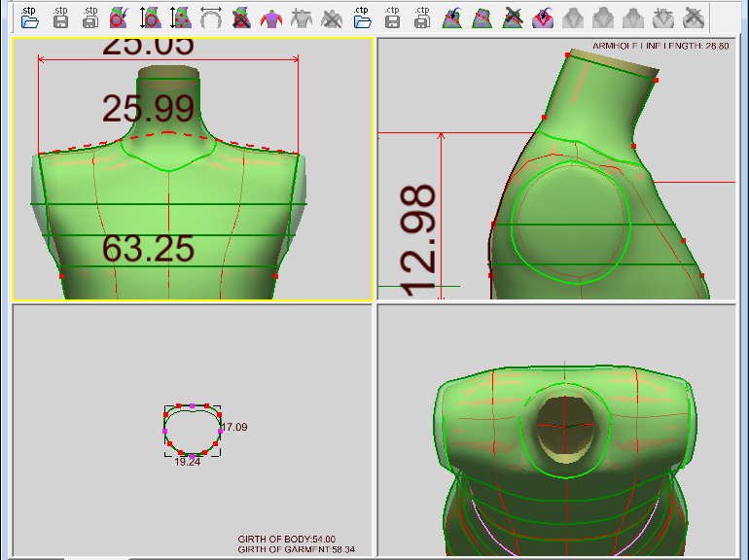Select the red collar garment icon

click(543, 17)
